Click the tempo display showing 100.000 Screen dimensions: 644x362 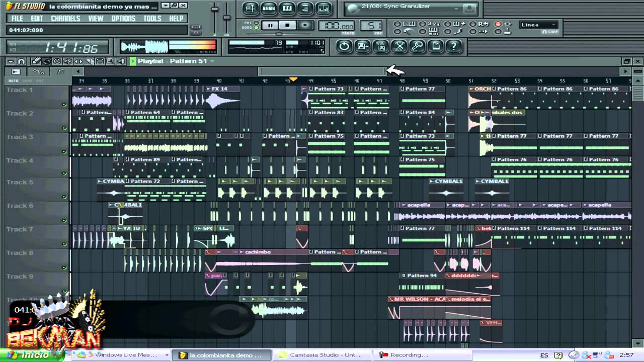(336, 26)
